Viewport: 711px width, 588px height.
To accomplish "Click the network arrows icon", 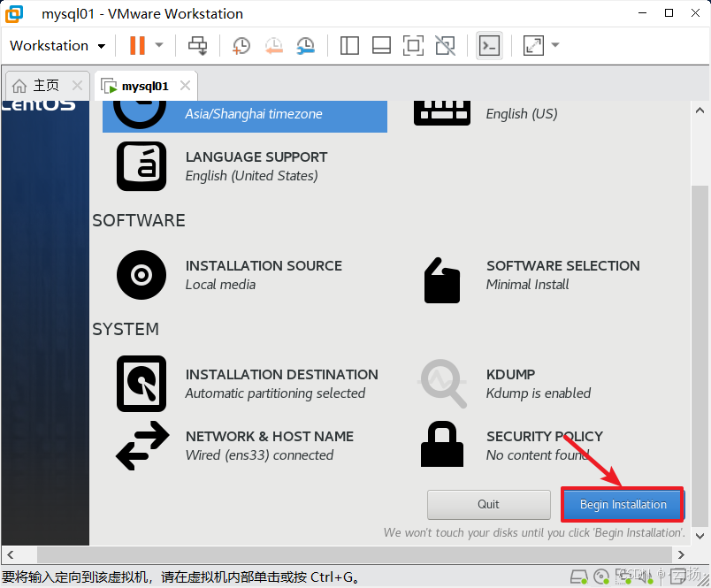I will pyautogui.click(x=142, y=445).
